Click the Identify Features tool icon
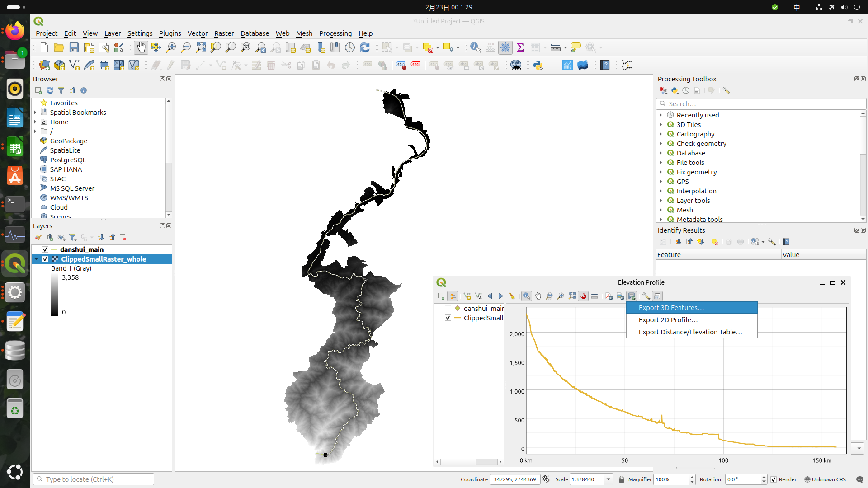This screenshot has width=868, height=488. point(475,47)
